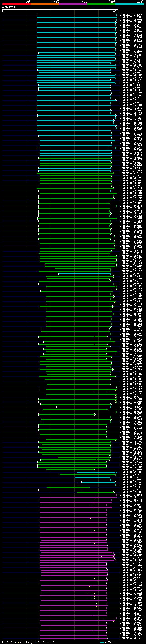The image size is (146, 644).
Task: Pick entry UniRef100_Q2QWH5
Action: [x=131, y=357]
